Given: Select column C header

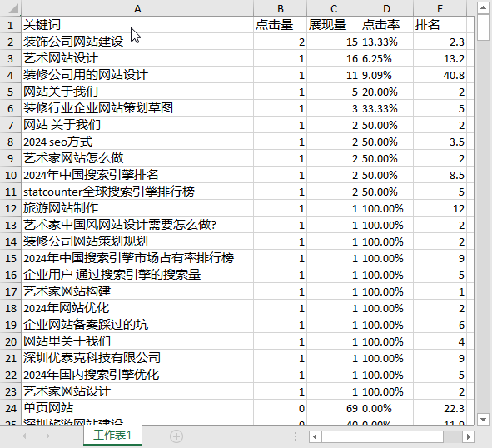Looking at the screenshot, I should tap(333, 8).
